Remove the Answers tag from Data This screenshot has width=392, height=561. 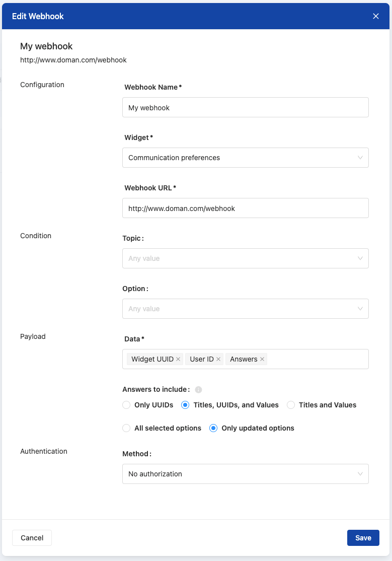(x=262, y=359)
